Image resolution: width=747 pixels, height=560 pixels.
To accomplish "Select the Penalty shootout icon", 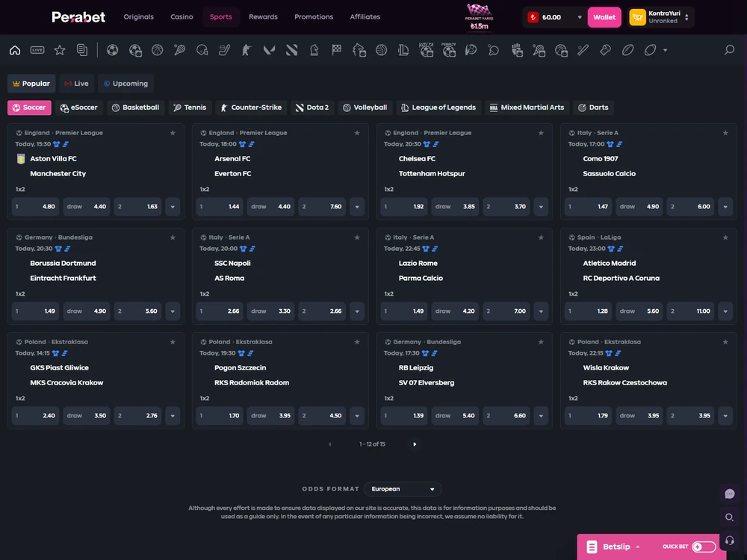I will coord(449,50).
